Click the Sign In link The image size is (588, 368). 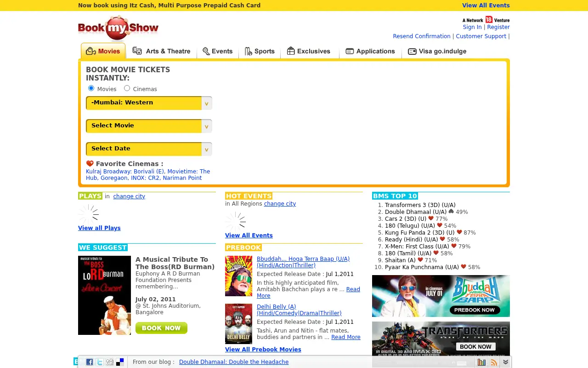click(472, 27)
